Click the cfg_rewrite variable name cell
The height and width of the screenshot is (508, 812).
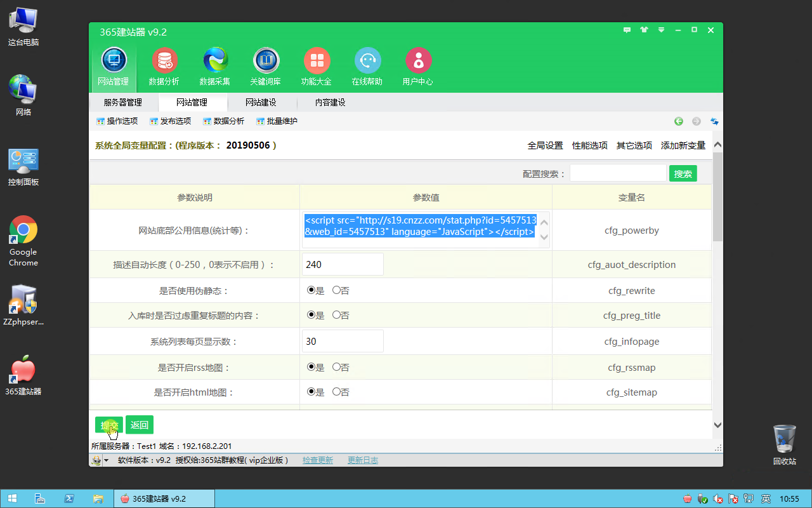632,291
